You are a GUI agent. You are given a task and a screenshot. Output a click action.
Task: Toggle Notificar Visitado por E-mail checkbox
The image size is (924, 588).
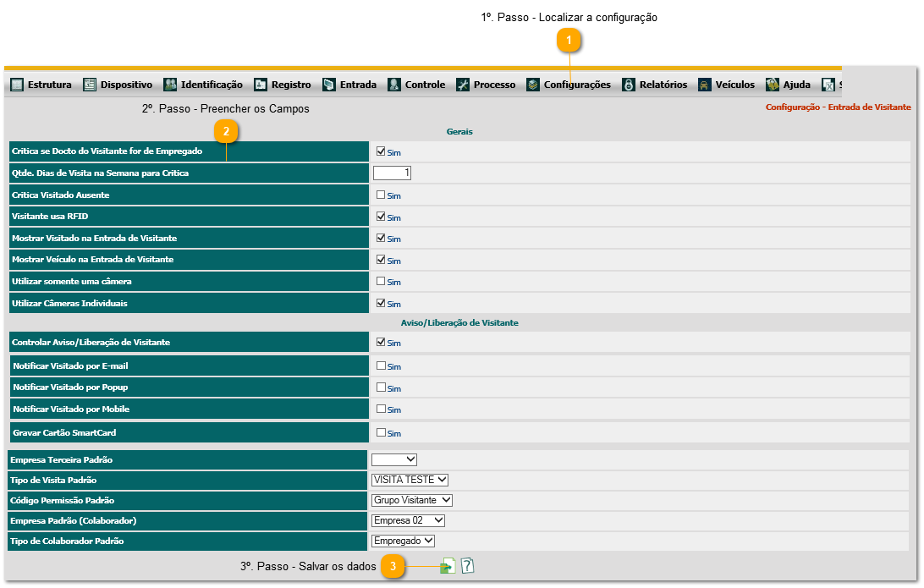pos(381,365)
